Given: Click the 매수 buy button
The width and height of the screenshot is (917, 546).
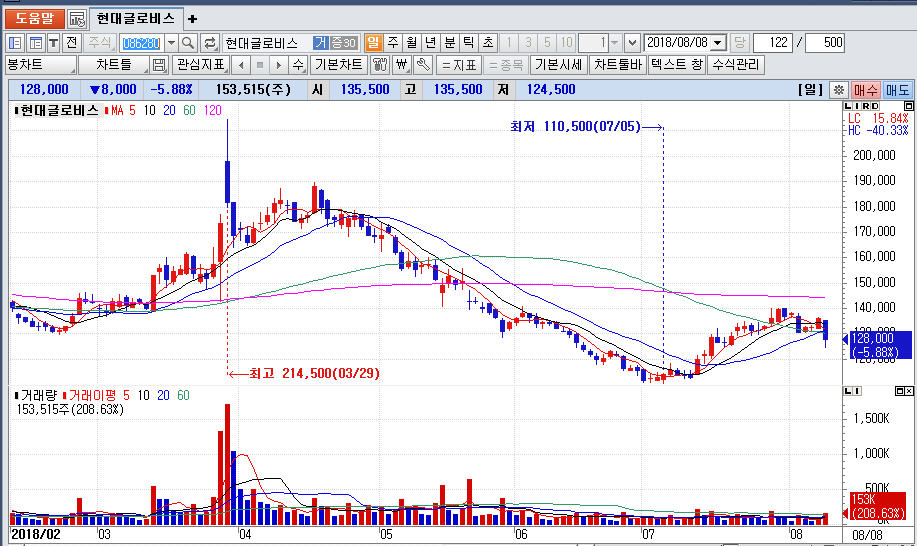Looking at the screenshot, I should (865, 90).
